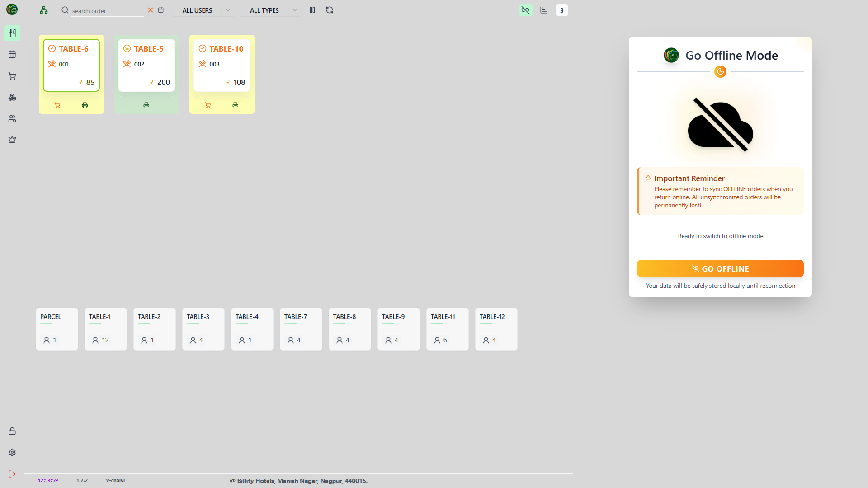The height and width of the screenshot is (488, 868).
Task: Toggle the offline mode cloud icon
Action: pos(525,10)
